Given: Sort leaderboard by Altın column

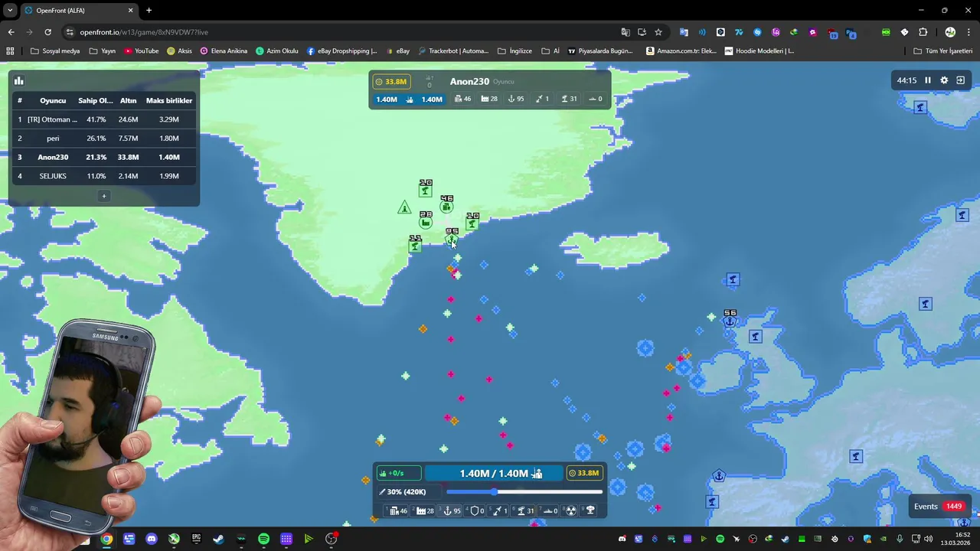Looking at the screenshot, I should coord(128,100).
